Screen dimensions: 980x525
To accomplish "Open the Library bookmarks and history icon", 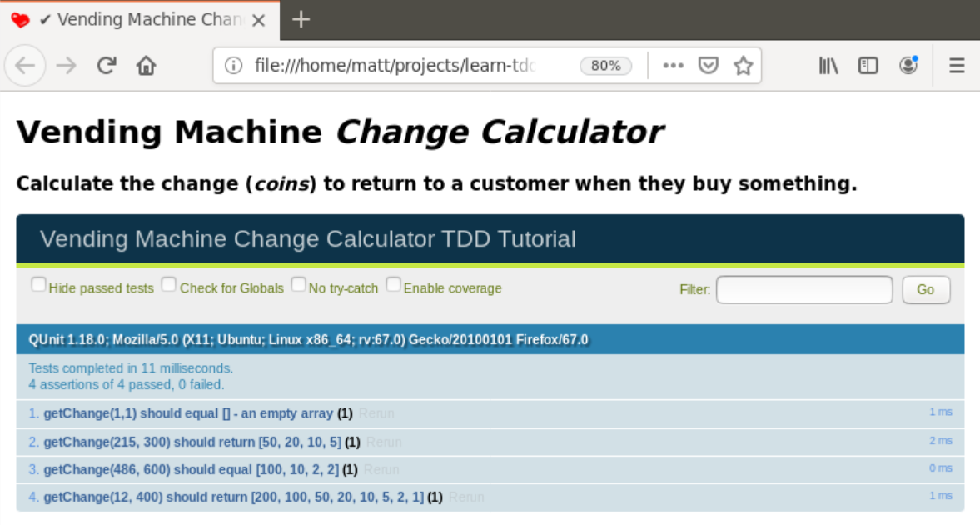I will click(828, 65).
